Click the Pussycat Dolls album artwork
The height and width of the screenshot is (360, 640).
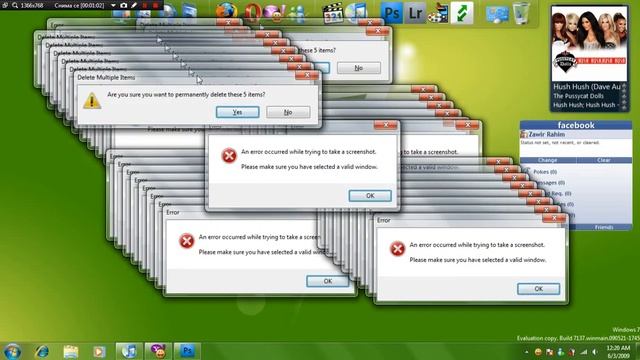click(589, 44)
